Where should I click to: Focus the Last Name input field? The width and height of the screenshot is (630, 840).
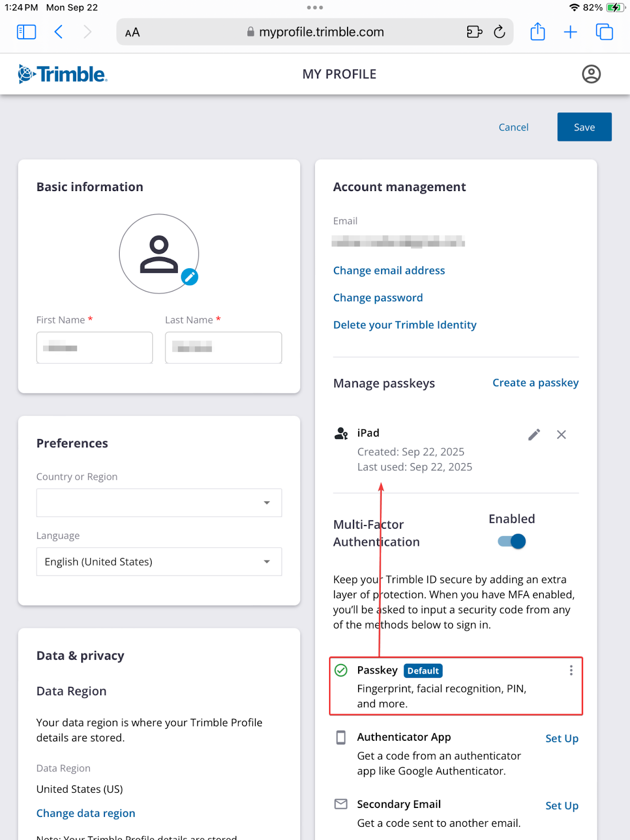point(224,348)
